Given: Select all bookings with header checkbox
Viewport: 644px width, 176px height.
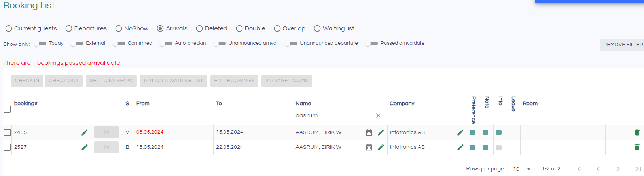Looking at the screenshot, I should 7,109.
